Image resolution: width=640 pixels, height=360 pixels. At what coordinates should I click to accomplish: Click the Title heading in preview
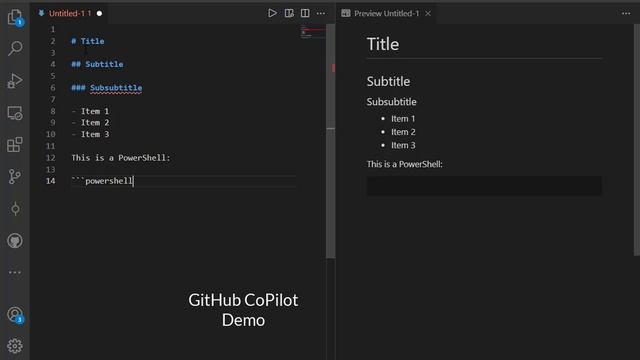tap(383, 44)
